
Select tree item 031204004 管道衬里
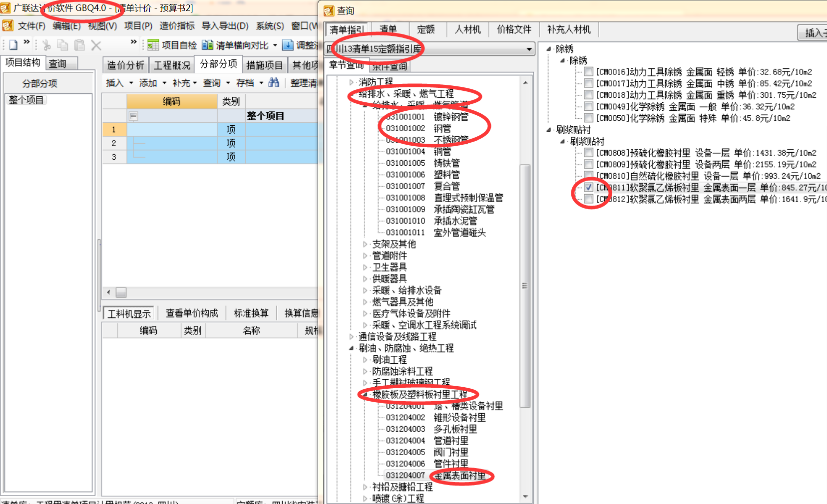click(x=426, y=441)
